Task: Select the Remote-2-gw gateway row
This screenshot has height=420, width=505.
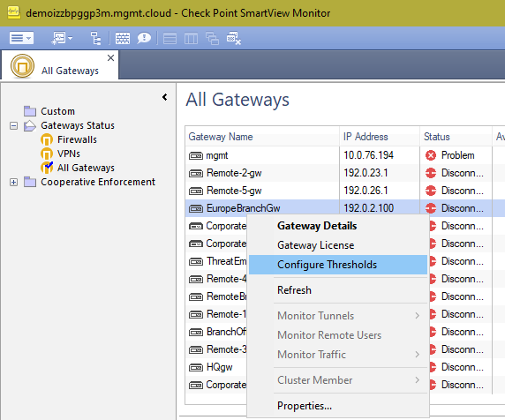Action: 262,173
